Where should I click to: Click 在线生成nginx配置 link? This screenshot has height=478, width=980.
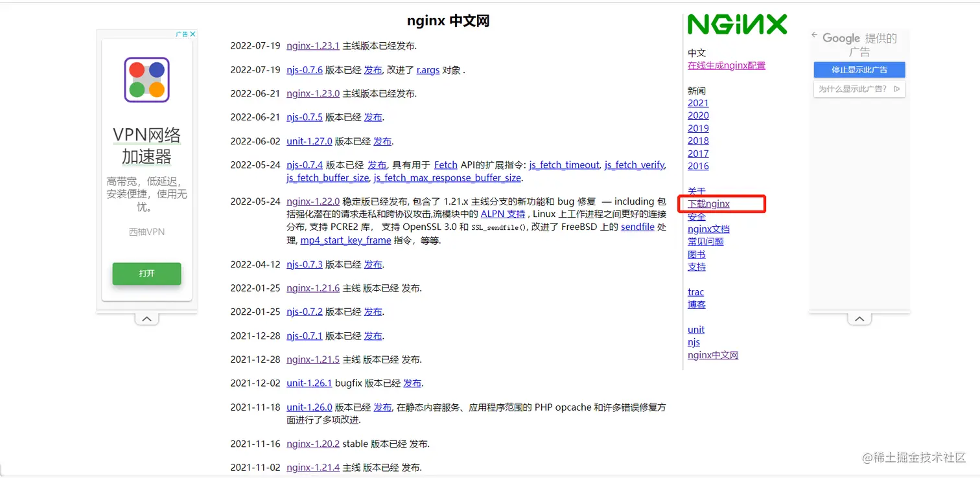coord(727,65)
